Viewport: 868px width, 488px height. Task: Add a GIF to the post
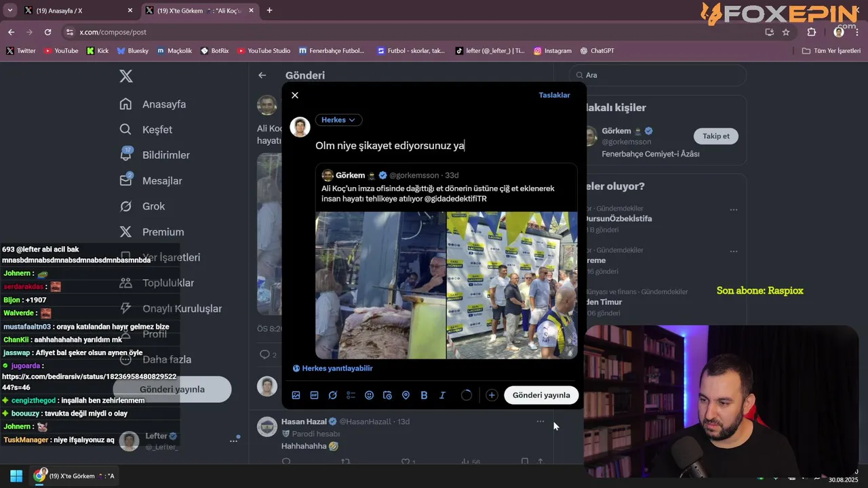point(314,395)
